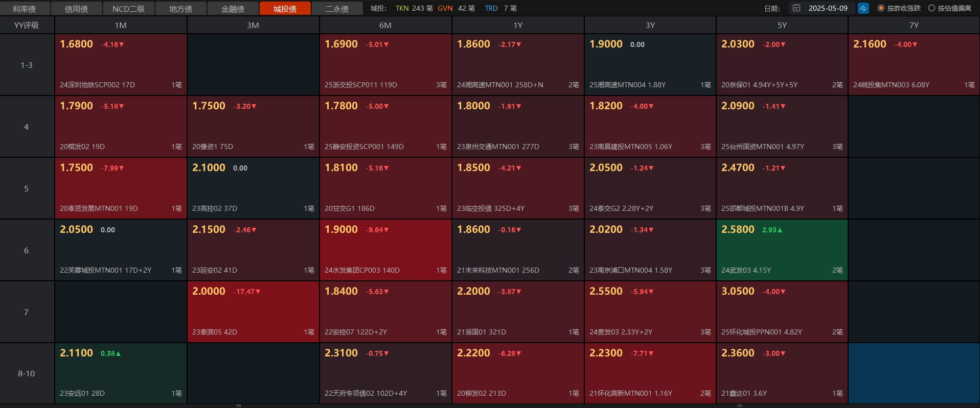Open the green 24武发03 4.15Y cell
Viewport: 980px width, 408px height.
pyautogui.click(x=782, y=250)
